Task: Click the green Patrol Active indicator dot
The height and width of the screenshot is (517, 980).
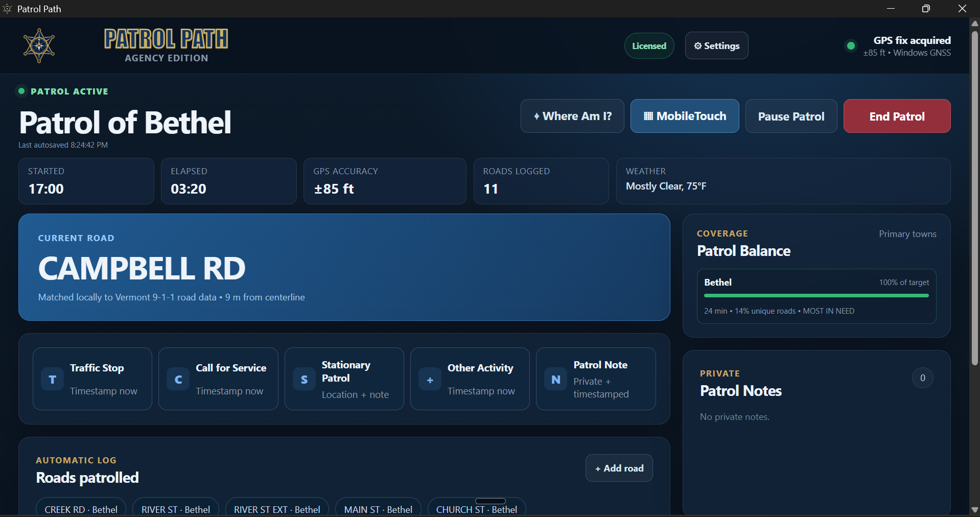Action: [x=21, y=91]
